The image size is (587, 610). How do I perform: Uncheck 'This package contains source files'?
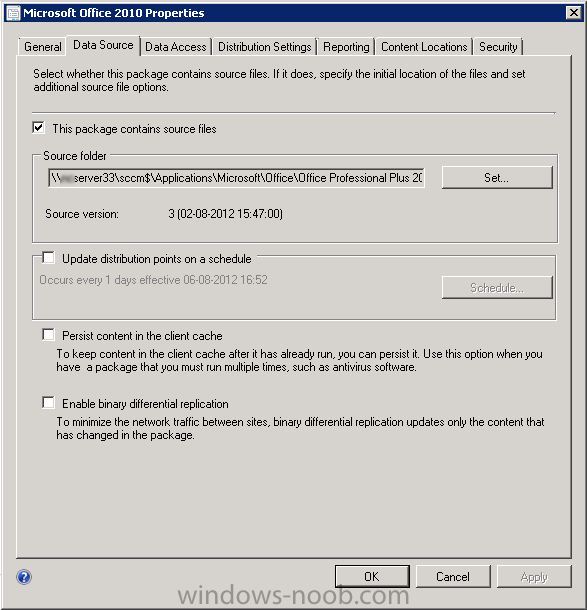coord(39,128)
